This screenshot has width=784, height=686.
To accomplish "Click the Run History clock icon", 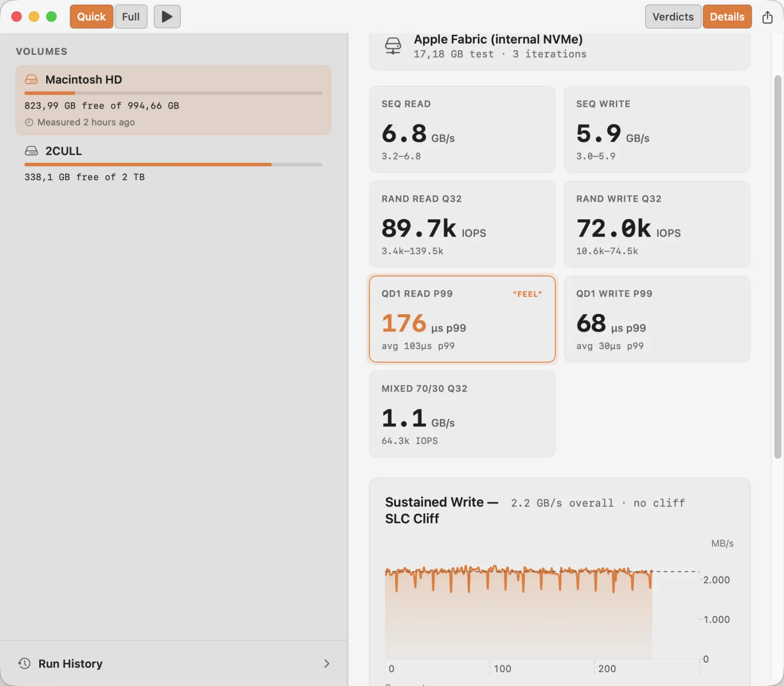I will [x=24, y=663].
